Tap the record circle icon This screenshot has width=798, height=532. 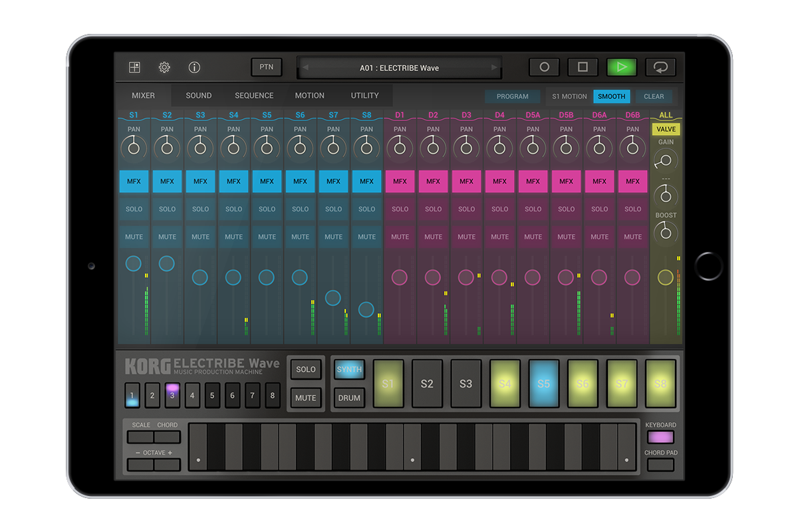coord(544,66)
